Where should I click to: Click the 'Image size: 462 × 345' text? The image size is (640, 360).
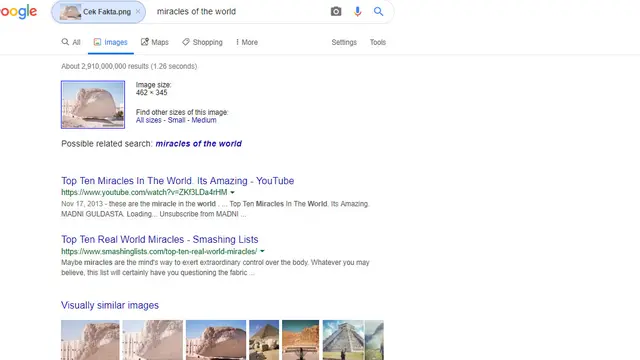(153, 89)
